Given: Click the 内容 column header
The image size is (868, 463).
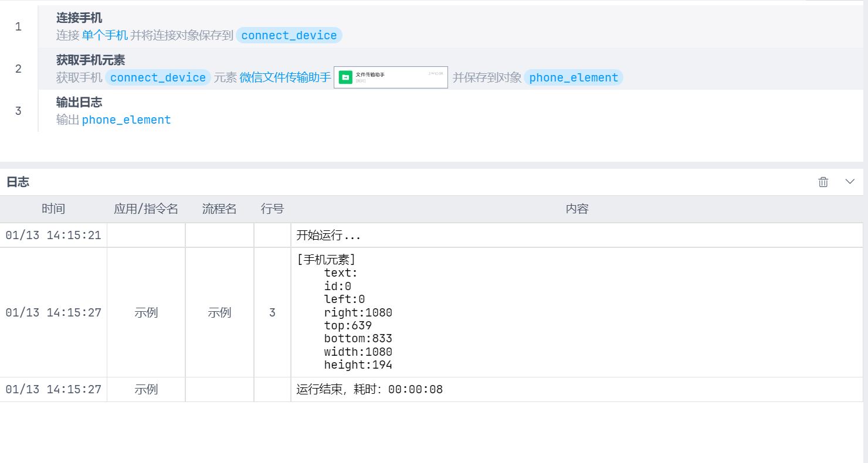Looking at the screenshot, I should 577,209.
